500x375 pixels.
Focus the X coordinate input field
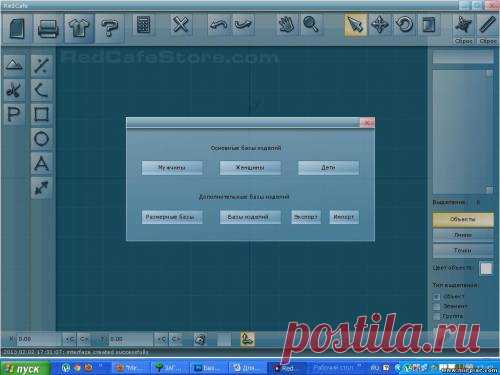(x=39, y=339)
